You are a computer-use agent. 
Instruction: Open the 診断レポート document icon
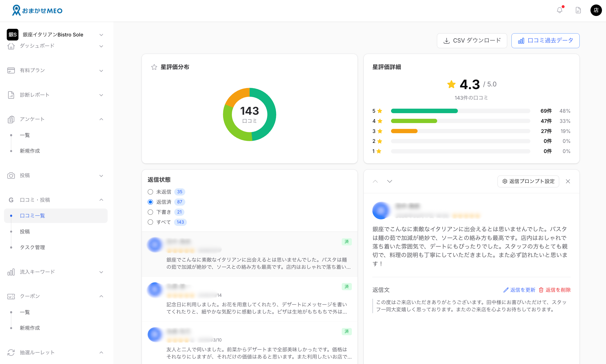pos(11,95)
